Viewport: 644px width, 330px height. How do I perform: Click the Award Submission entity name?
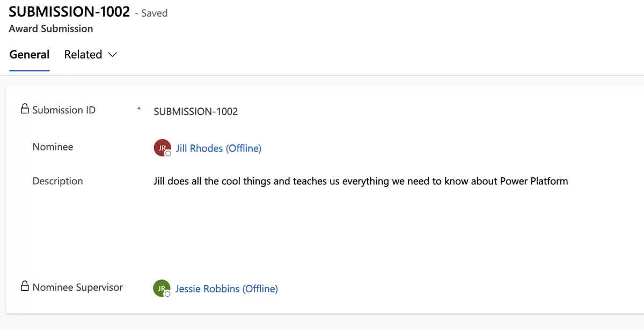(51, 28)
